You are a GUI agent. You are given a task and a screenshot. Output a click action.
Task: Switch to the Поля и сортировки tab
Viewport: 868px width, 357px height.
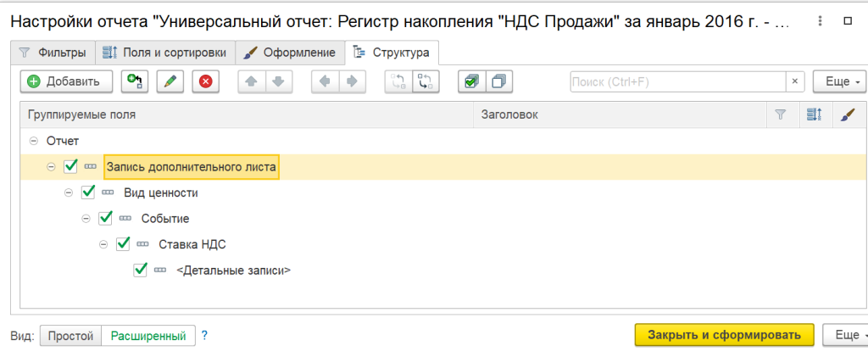[x=165, y=53]
